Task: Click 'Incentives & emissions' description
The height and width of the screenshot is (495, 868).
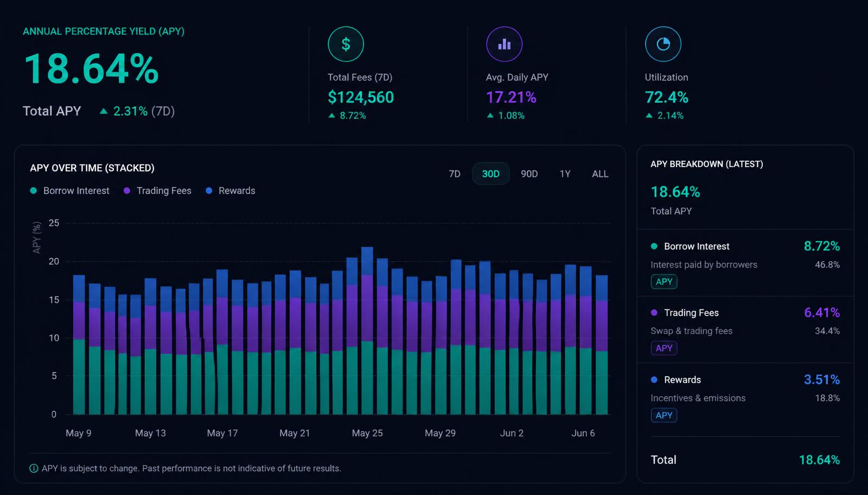Action: 698,398
